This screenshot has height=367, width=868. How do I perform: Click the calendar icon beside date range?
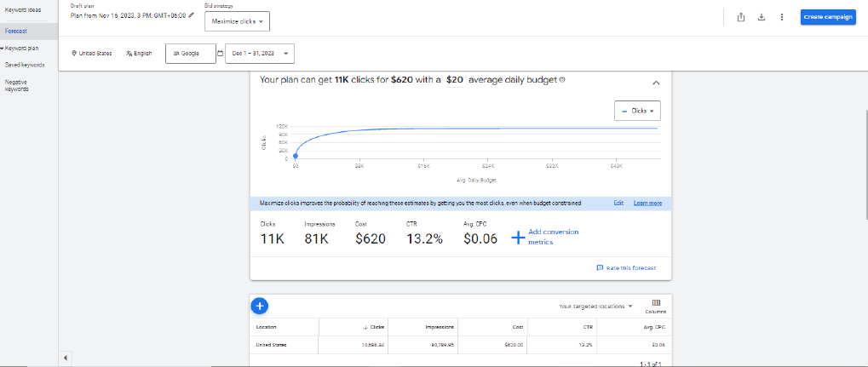(x=220, y=54)
